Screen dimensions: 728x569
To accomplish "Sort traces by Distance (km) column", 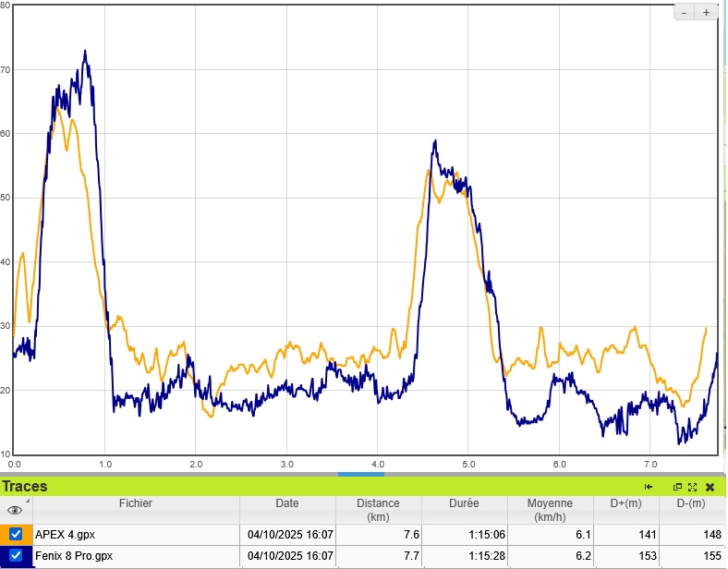I will click(x=379, y=510).
